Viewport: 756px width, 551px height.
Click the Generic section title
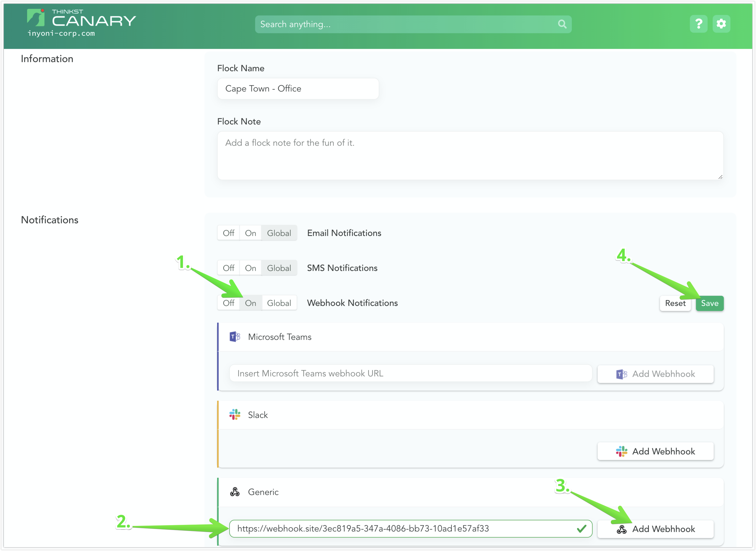pyautogui.click(x=263, y=492)
